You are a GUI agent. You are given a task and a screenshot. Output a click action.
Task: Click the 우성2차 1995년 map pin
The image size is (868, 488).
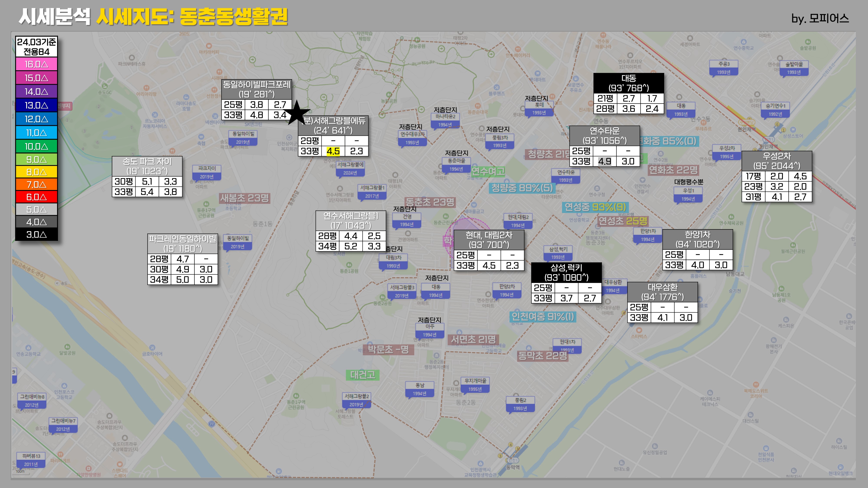coord(727,152)
